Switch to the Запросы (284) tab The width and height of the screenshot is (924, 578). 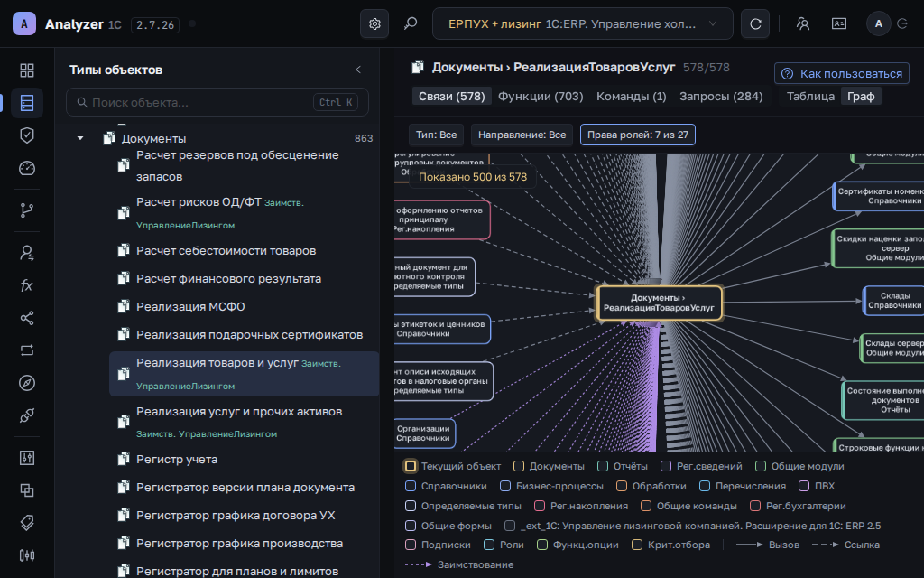click(x=721, y=96)
